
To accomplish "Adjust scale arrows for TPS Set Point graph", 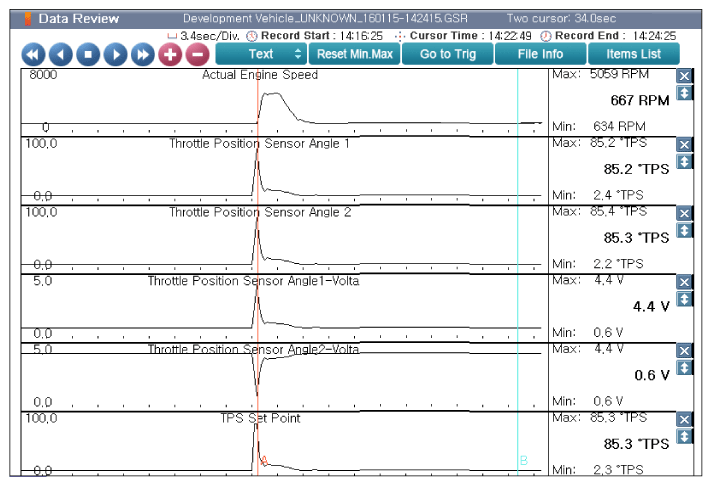I will coord(684,435).
